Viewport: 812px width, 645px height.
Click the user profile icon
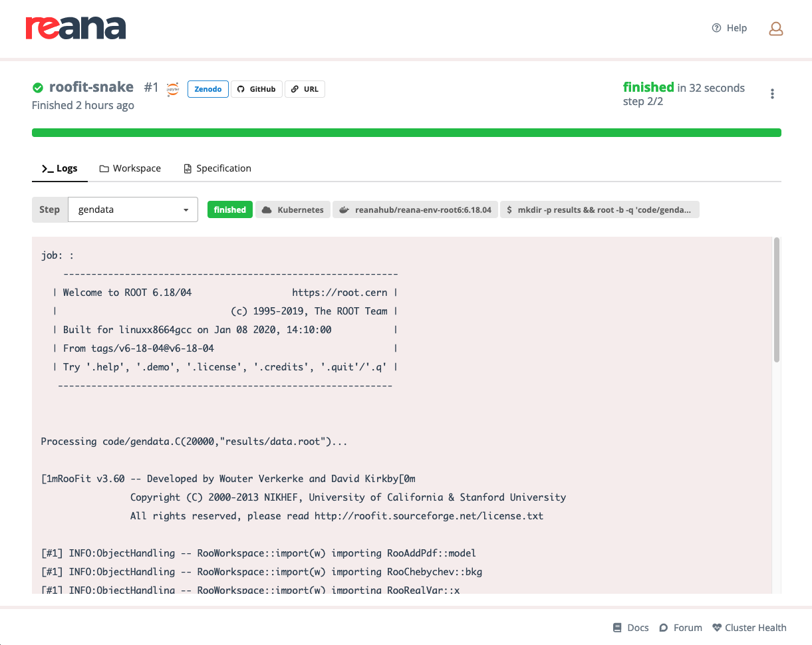tap(775, 29)
